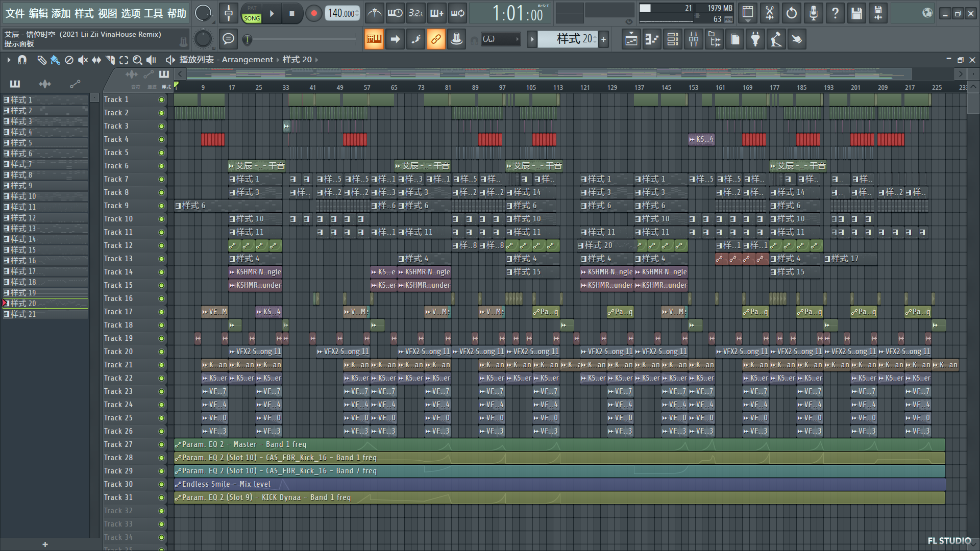Open help question mark icon
This screenshot has width=980, height=551.
click(835, 13)
